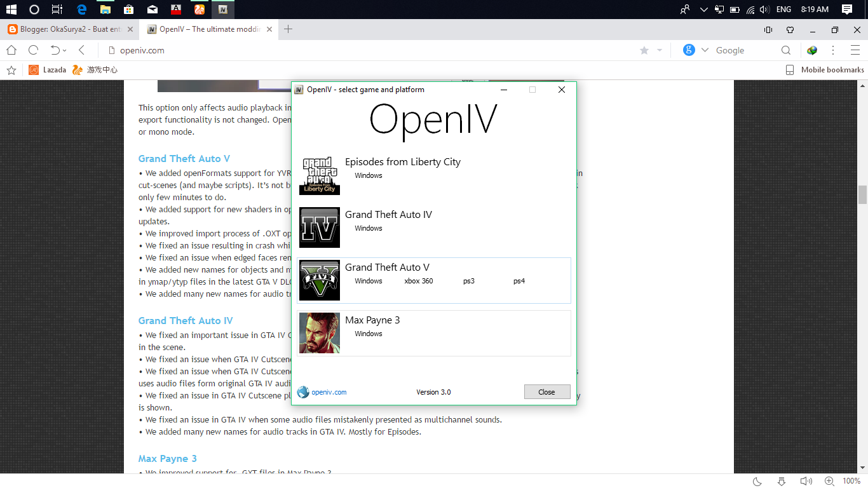Open the search engine selector dropdown

(x=705, y=50)
